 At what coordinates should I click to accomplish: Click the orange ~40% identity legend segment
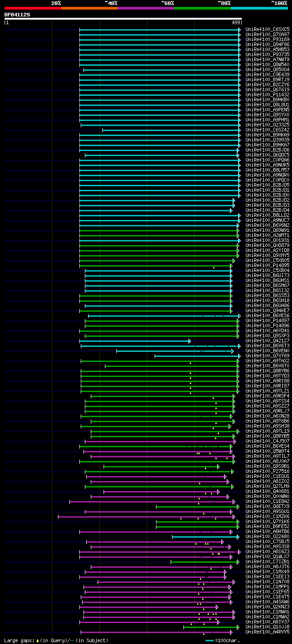click(x=89, y=8)
